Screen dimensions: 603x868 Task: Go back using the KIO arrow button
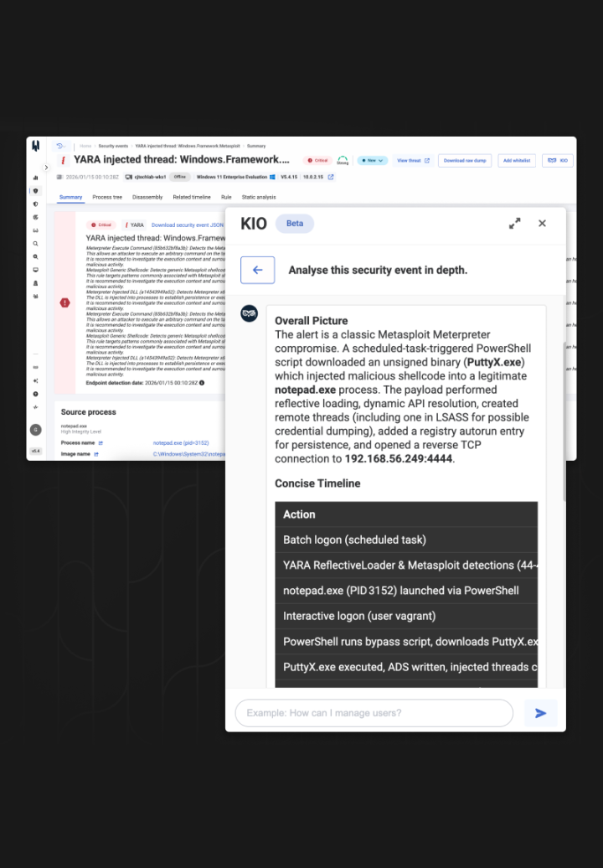click(x=257, y=270)
